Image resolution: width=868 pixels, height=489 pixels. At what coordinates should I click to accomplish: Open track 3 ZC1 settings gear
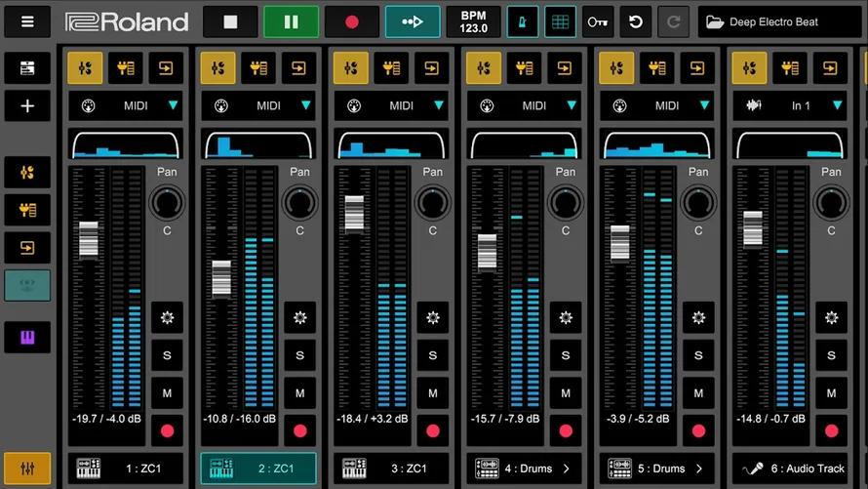(x=433, y=317)
